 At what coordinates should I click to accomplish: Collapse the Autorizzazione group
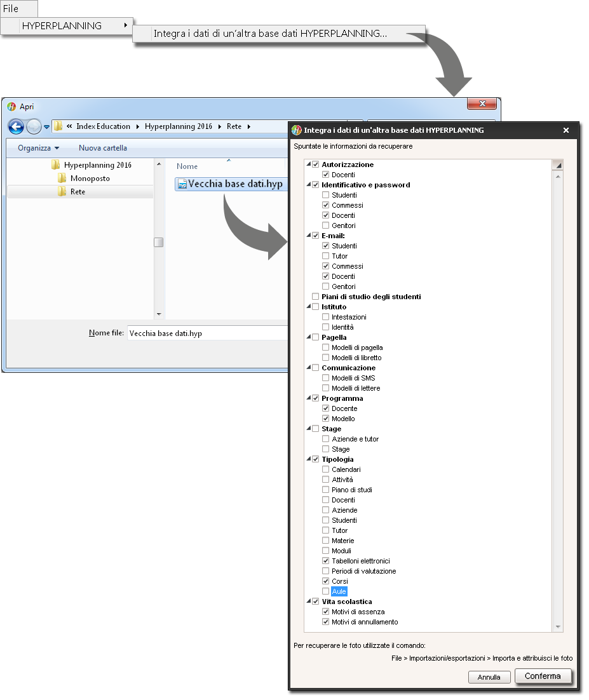pos(309,165)
